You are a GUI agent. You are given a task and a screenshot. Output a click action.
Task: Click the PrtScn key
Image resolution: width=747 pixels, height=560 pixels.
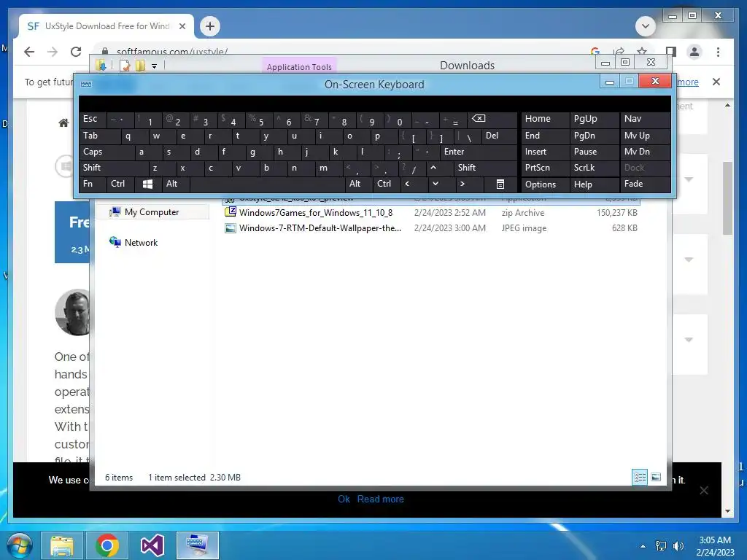click(x=545, y=168)
